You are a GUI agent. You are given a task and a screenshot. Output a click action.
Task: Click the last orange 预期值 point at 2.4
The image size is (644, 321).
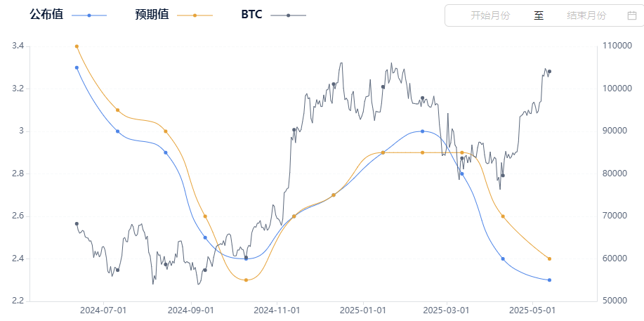(549, 258)
